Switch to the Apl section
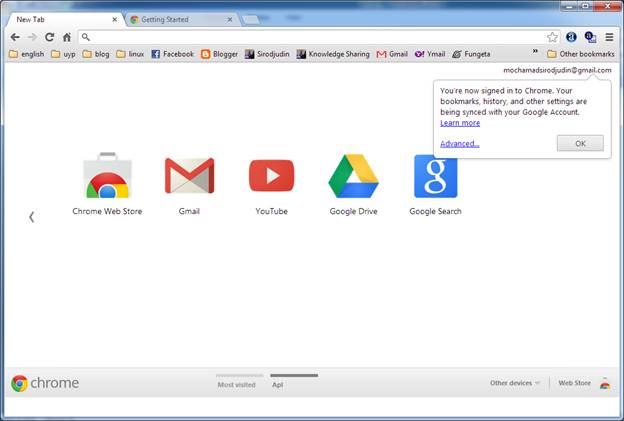Viewport: 624px width, 421px height. [294, 382]
